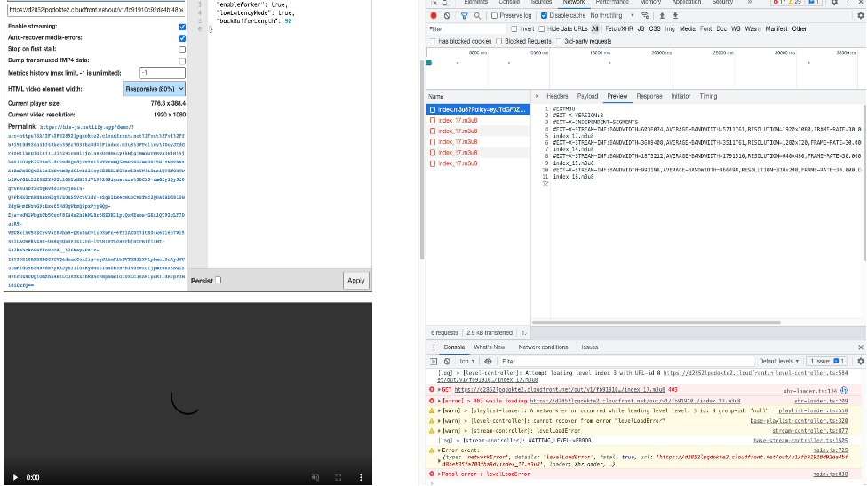Uncheck Disable cache
This screenshot has height=486, width=868.
click(544, 16)
